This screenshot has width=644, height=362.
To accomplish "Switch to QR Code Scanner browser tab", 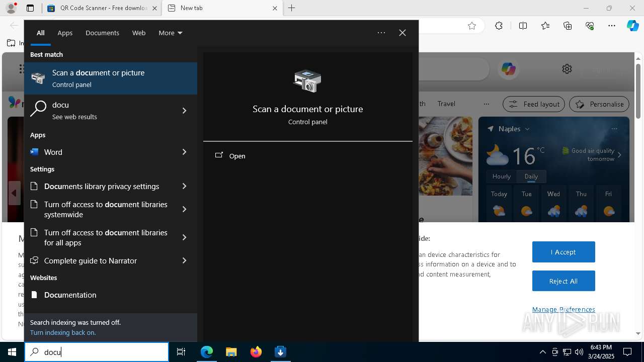I will click(x=102, y=8).
